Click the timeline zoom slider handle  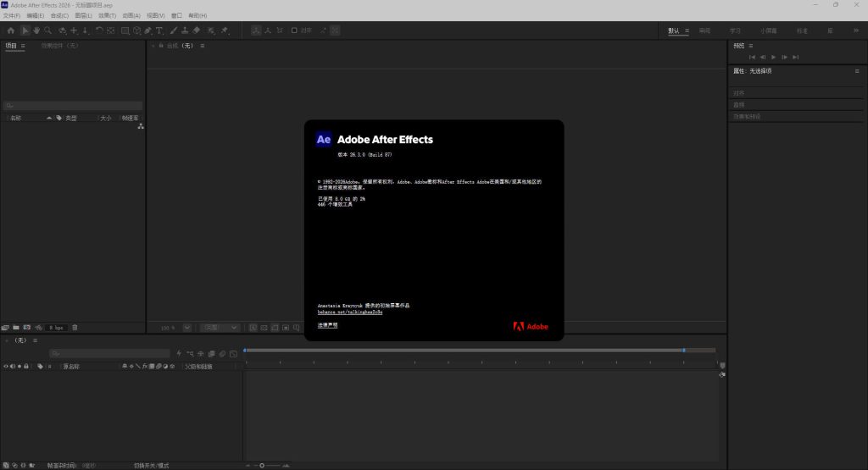click(262, 466)
